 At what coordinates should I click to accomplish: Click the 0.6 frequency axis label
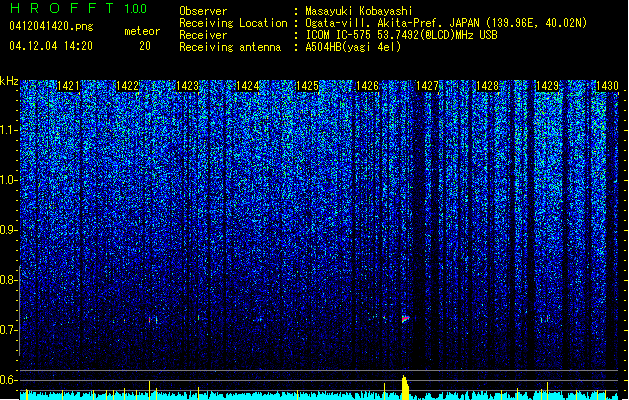(x=8, y=380)
